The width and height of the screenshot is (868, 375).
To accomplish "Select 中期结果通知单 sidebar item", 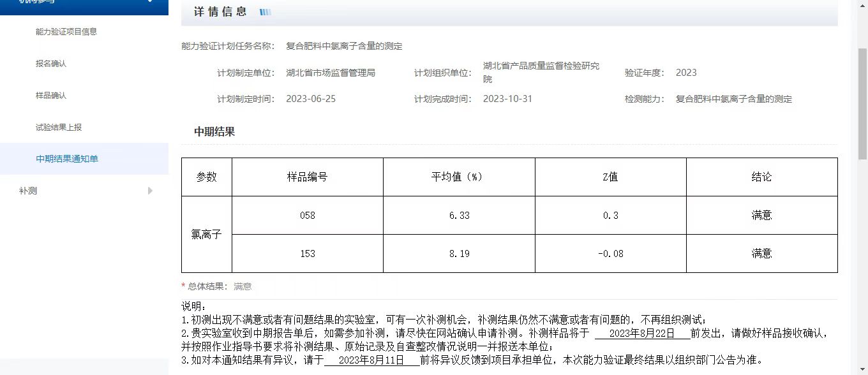I will tap(67, 159).
